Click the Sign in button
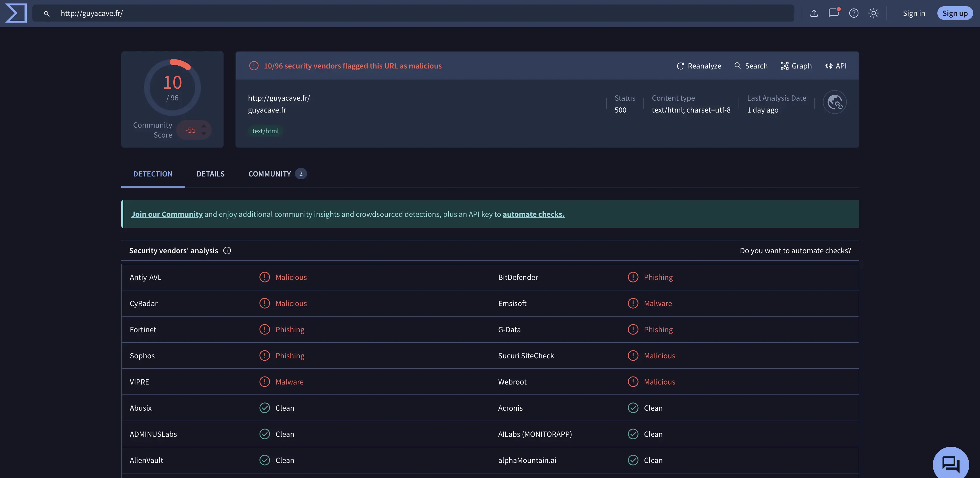980x478 pixels. point(914,13)
